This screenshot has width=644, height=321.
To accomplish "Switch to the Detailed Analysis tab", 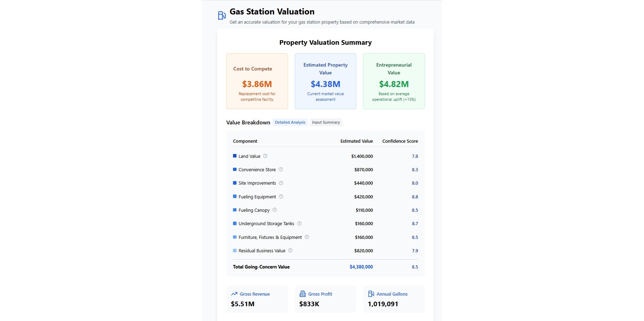I will click(x=290, y=122).
